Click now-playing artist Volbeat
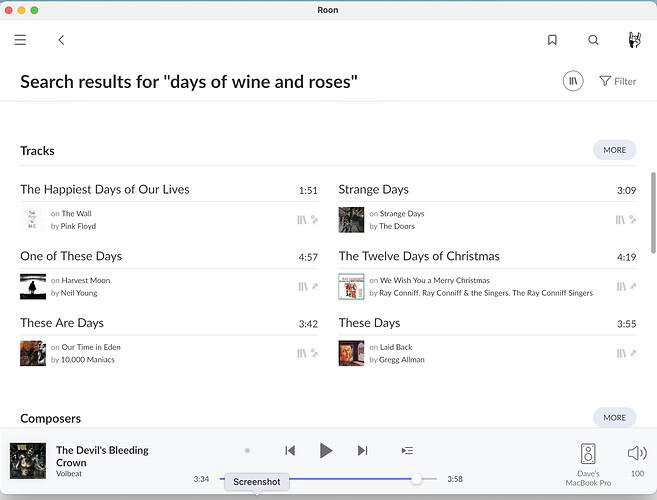The image size is (657, 500). coord(69,474)
